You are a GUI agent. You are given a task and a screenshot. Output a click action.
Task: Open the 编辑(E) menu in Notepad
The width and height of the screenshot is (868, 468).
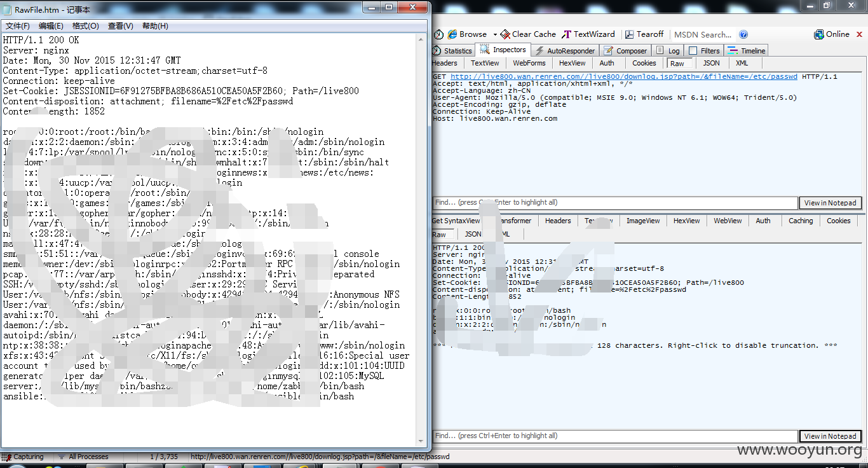[51, 26]
